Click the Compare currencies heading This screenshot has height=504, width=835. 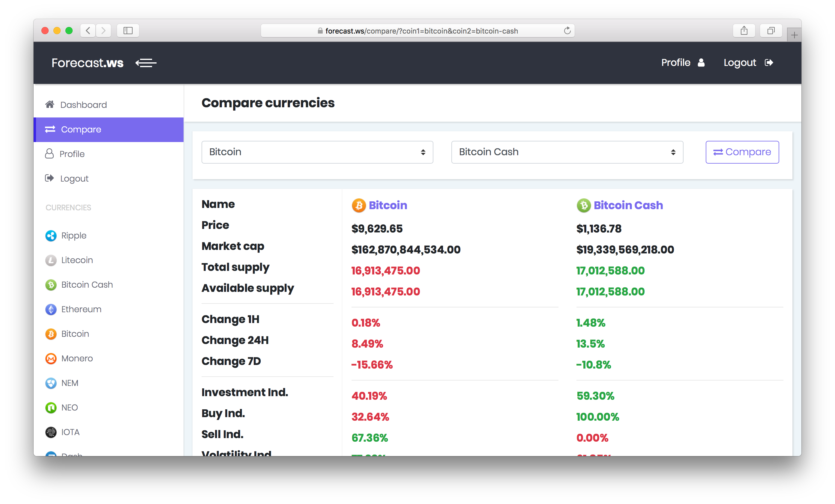(x=268, y=103)
